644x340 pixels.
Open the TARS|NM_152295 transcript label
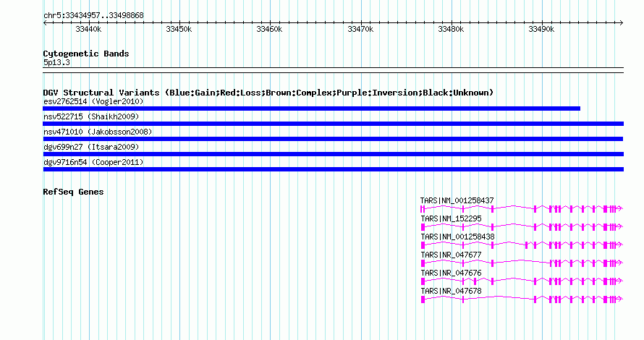[451, 218]
